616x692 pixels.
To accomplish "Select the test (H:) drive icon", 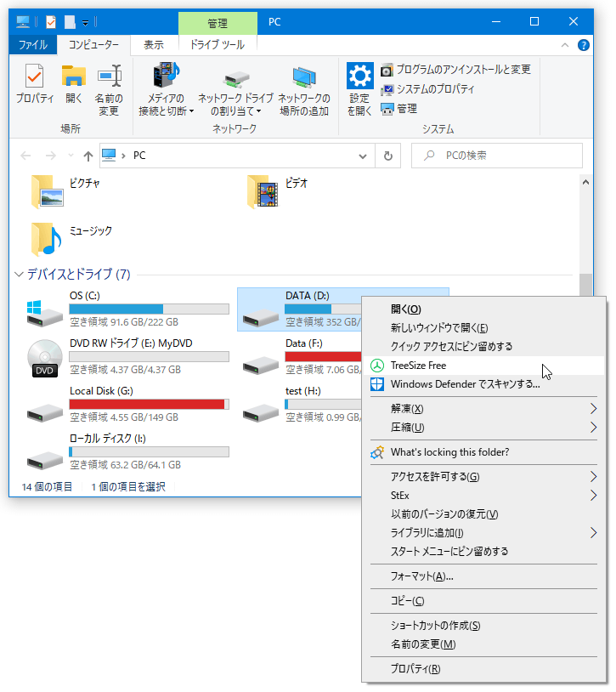I will 261,413.
